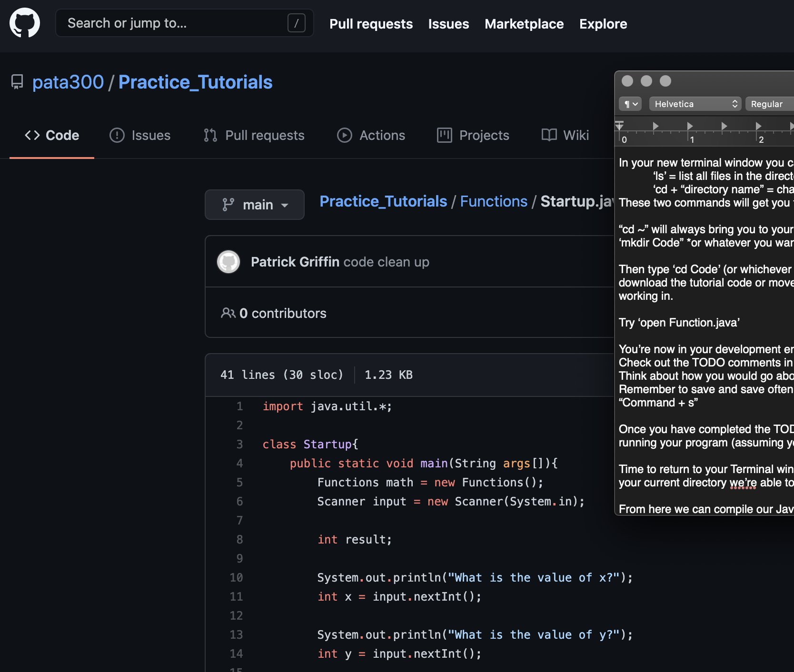
Task: Click the 'code clean up' commit message
Action: click(387, 262)
